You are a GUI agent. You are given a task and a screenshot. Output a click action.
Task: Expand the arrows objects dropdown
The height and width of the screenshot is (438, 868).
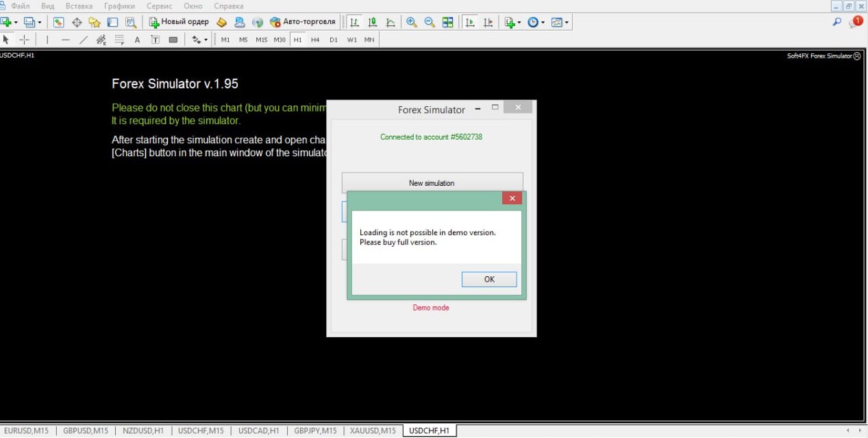pyautogui.click(x=206, y=40)
